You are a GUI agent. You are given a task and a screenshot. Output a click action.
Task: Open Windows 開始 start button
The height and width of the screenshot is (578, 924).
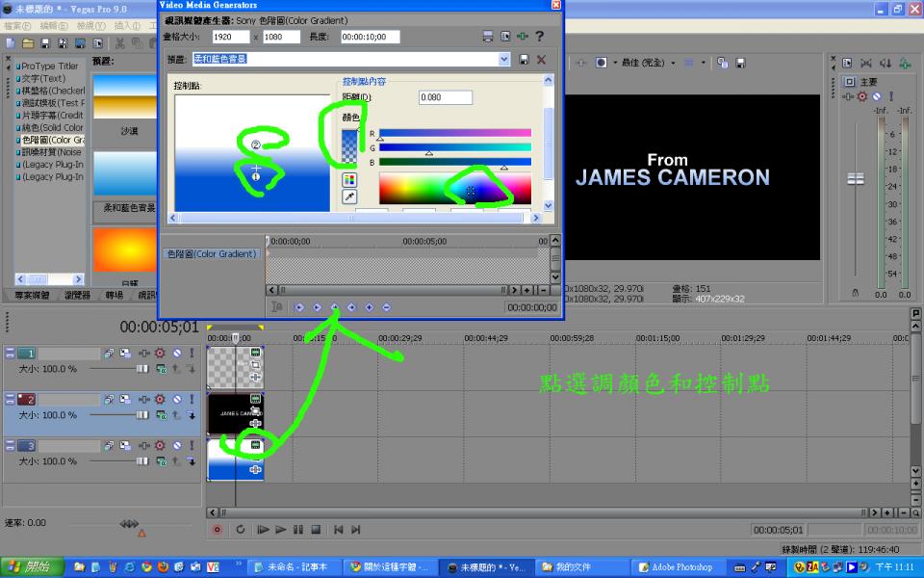point(33,567)
